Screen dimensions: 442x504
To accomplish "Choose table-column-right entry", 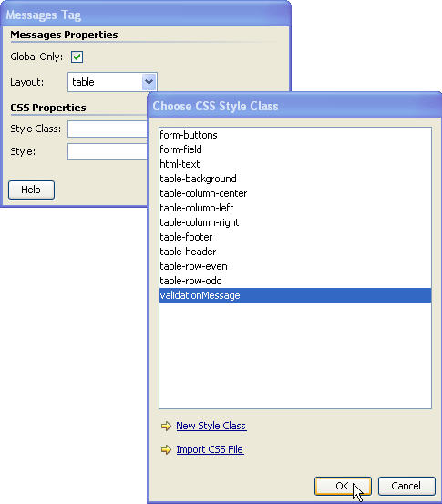I will [x=294, y=222].
